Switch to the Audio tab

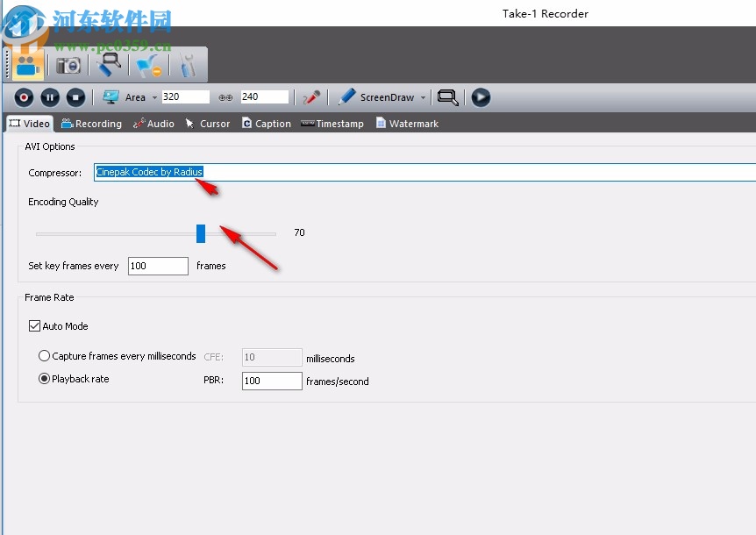[153, 124]
